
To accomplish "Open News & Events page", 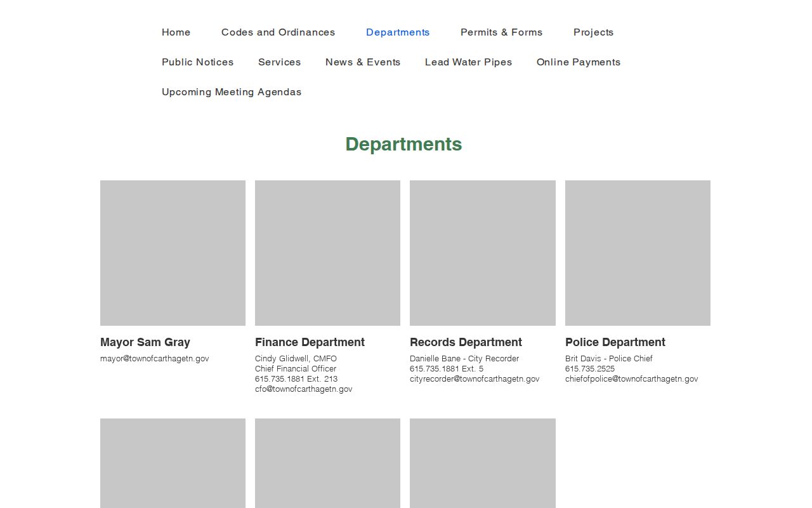I will [x=363, y=62].
